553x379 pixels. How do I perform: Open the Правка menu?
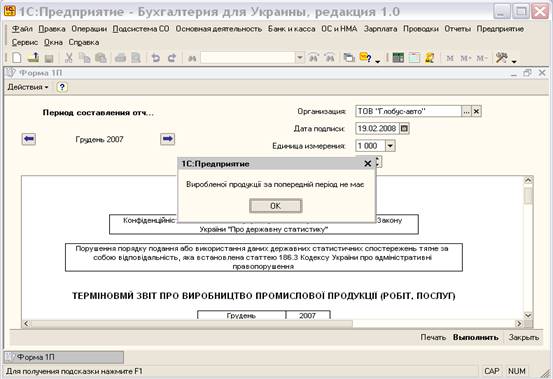click(x=52, y=29)
